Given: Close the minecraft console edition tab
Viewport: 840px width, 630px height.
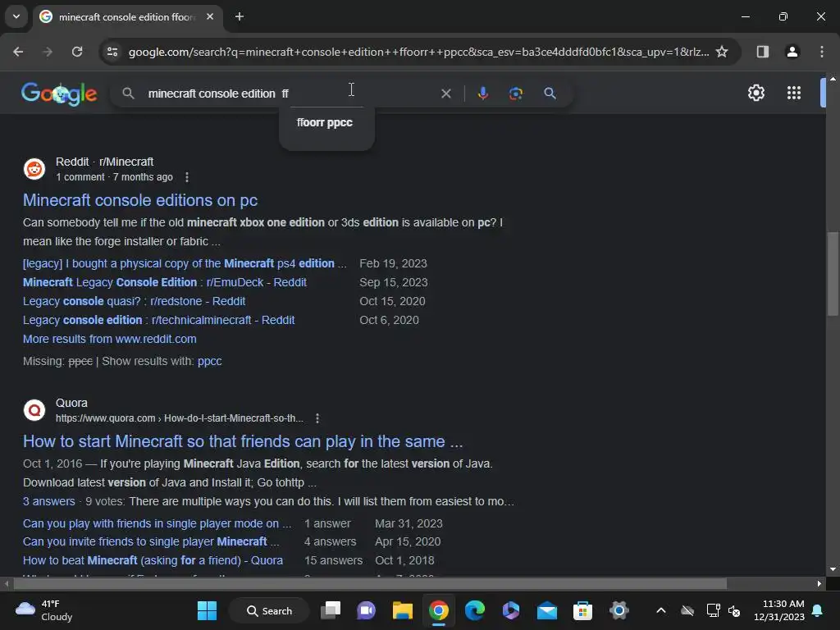Looking at the screenshot, I should (x=210, y=16).
